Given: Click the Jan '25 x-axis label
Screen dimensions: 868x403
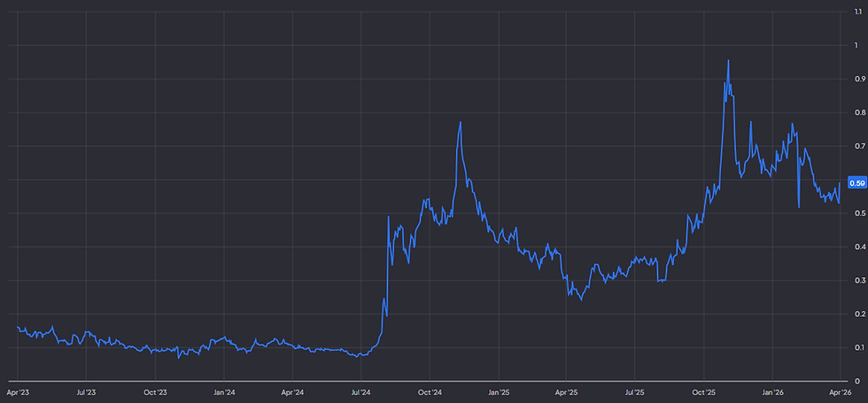Looking at the screenshot, I should 498,392.
